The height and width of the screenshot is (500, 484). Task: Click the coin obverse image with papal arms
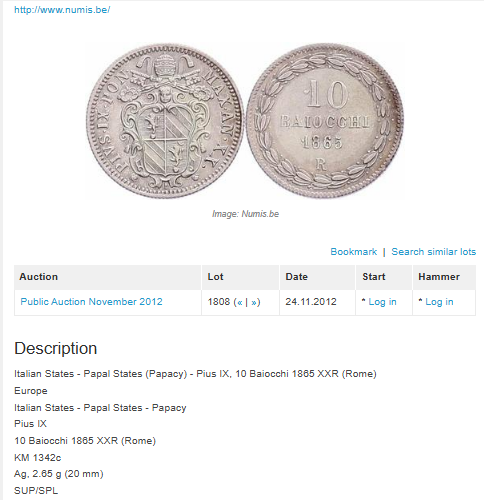click(165, 121)
